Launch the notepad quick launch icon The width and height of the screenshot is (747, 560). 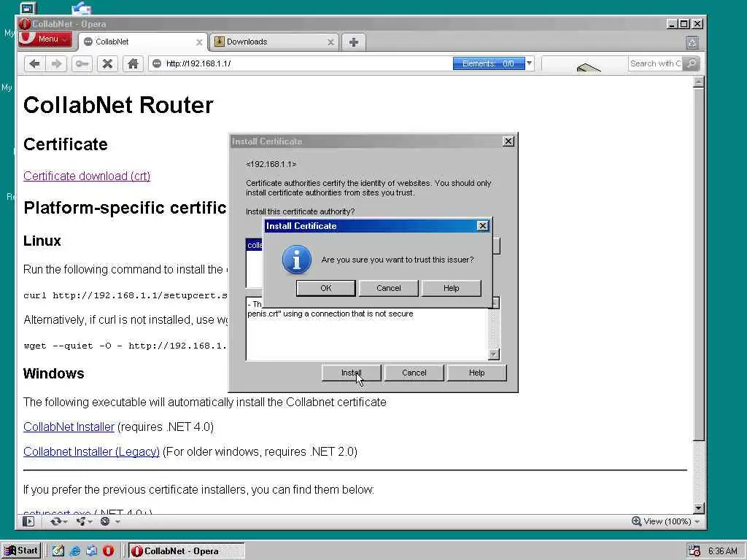click(58, 551)
